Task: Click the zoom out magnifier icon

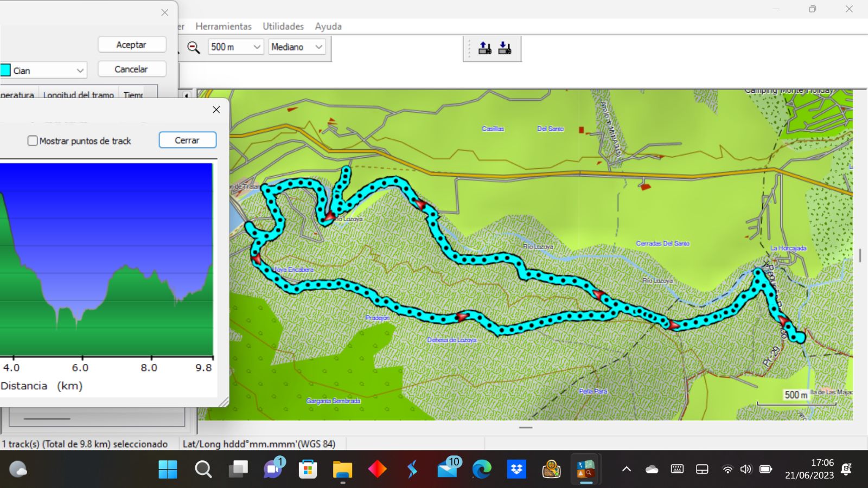Action: [x=194, y=47]
